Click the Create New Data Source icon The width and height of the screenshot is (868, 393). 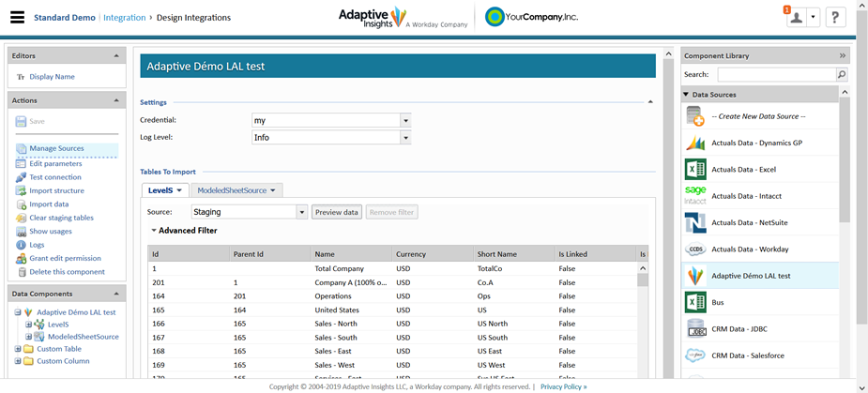coord(695,116)
